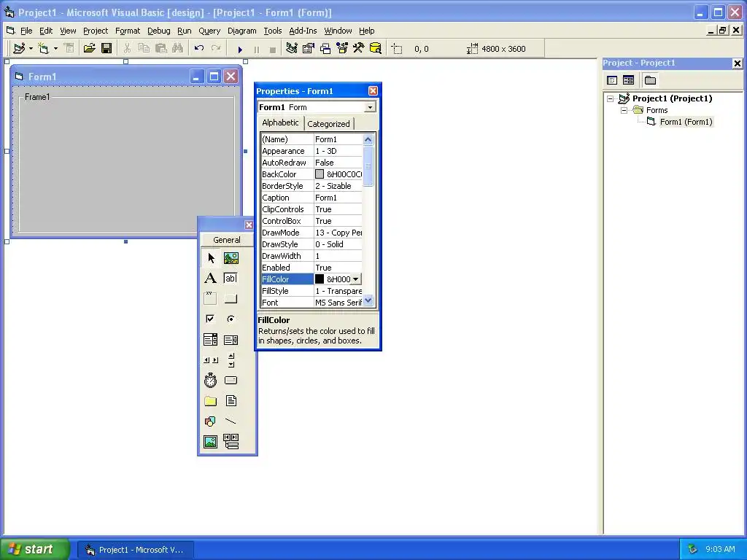Select the ListBox tool in toolbox
This screenshot has height=560, width=747.
[x=231, y=340]
